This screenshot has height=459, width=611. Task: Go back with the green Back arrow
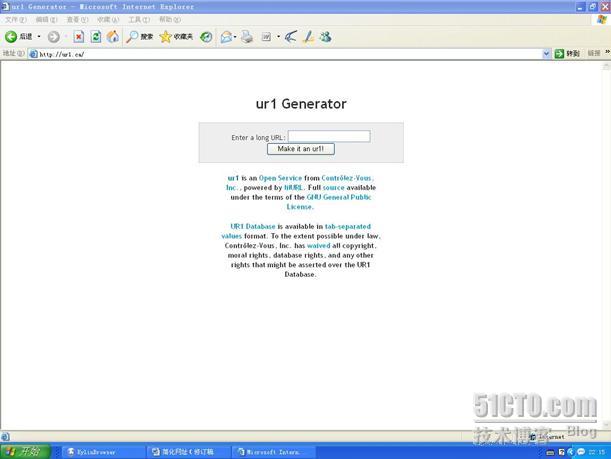pyautogui.click(x=18, y=37)
